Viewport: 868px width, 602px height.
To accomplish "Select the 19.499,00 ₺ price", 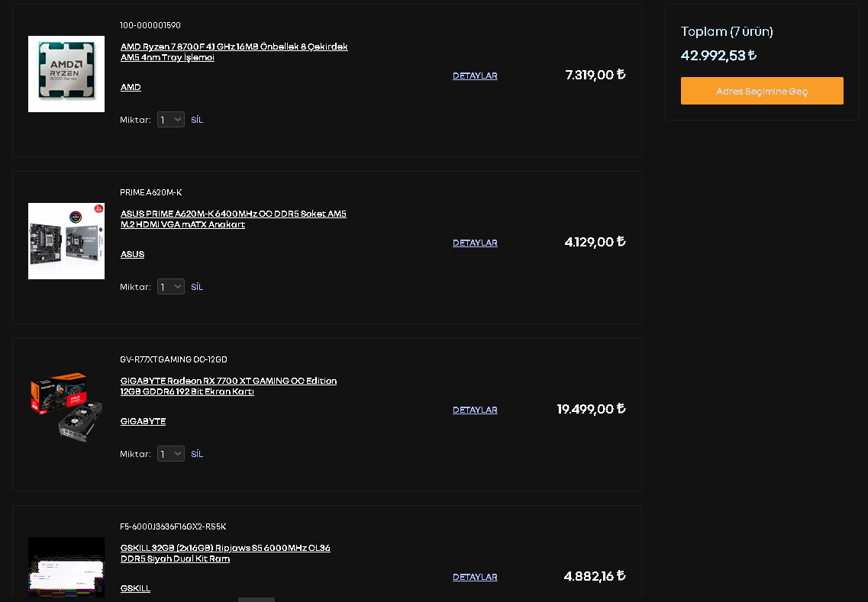I will (591, 409).
